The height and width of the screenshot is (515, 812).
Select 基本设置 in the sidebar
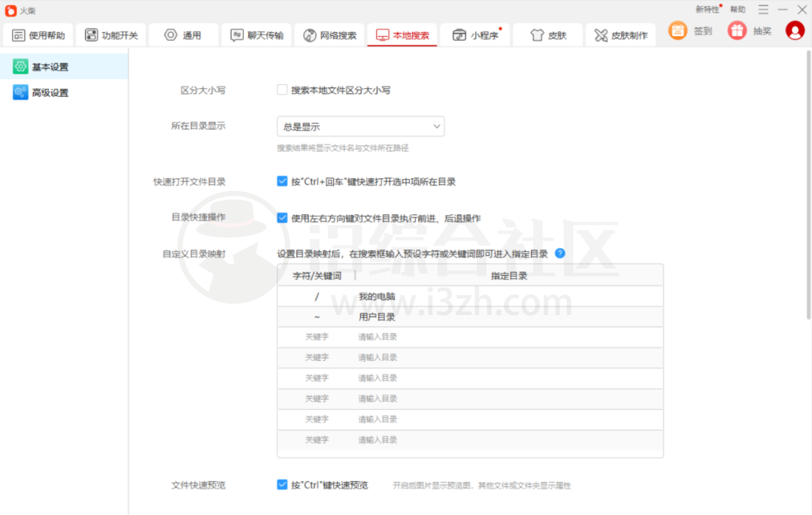(x=64, y=67)
